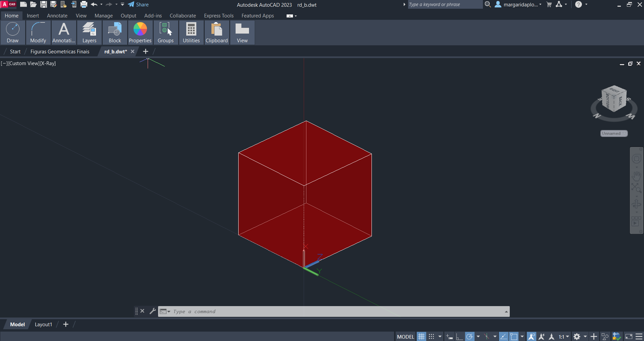Screen dimensions: 644x341
Task: Open the Unnamed UCS dropdown under ViewCube
Action: click(614, 134)
